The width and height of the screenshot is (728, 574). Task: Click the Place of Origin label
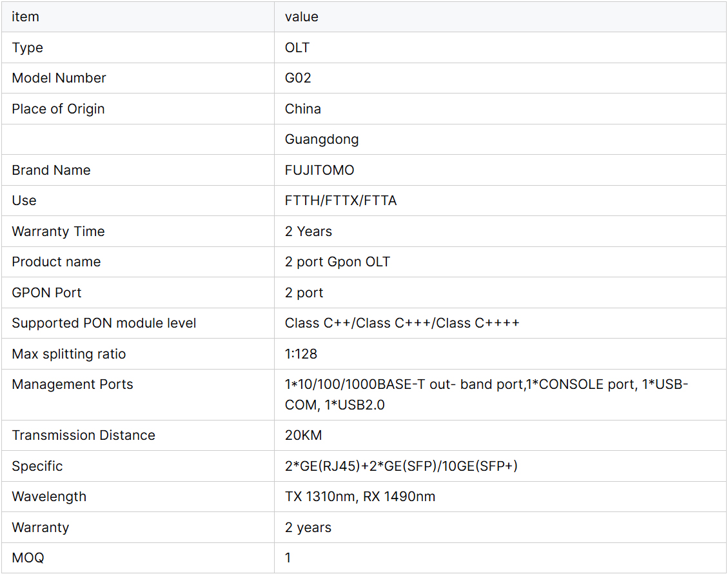[58, 109]
